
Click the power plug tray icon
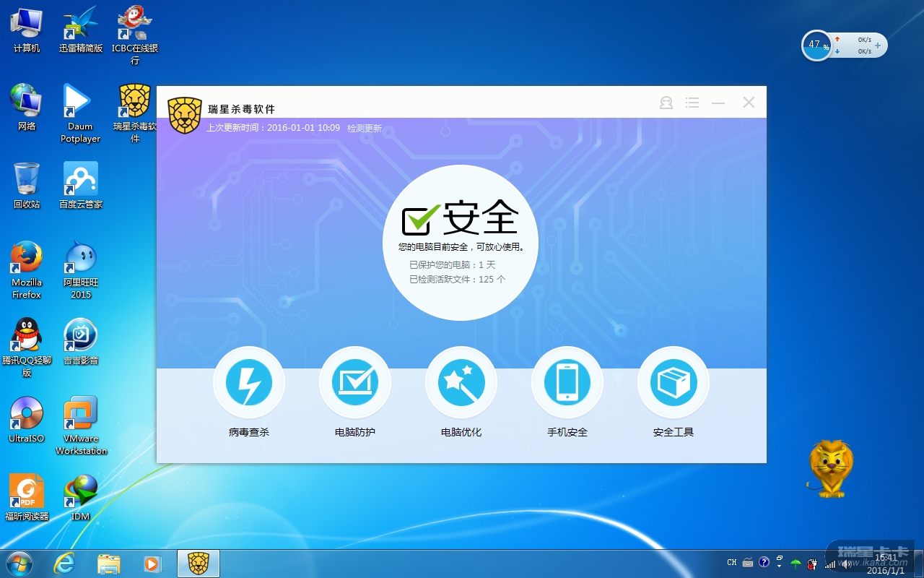(x=813, y=564)
